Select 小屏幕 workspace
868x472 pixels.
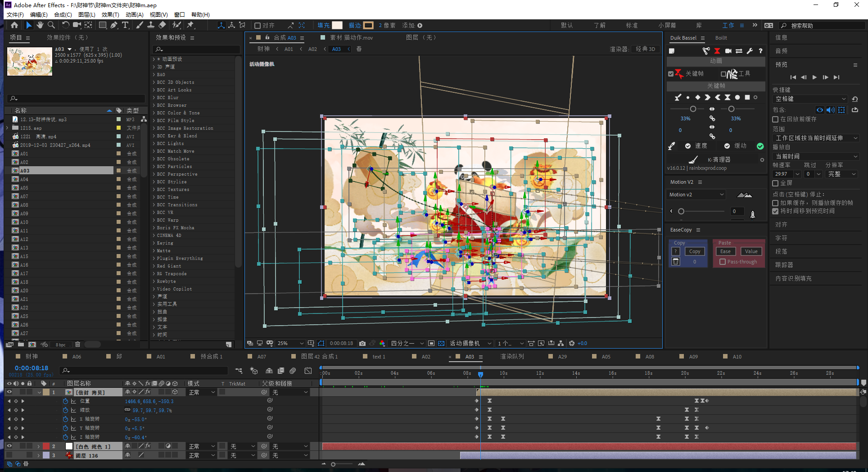[667, 26]
